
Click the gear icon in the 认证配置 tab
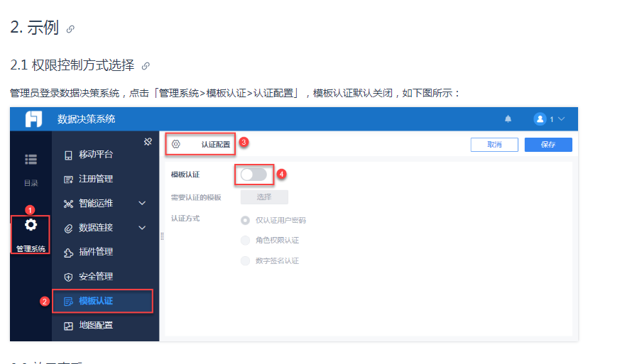pos(175,144)
